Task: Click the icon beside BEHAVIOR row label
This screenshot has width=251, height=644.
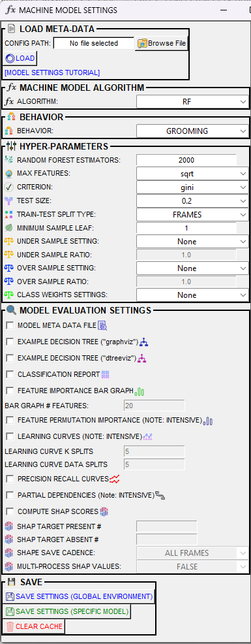Action: (x=9, y=131)
